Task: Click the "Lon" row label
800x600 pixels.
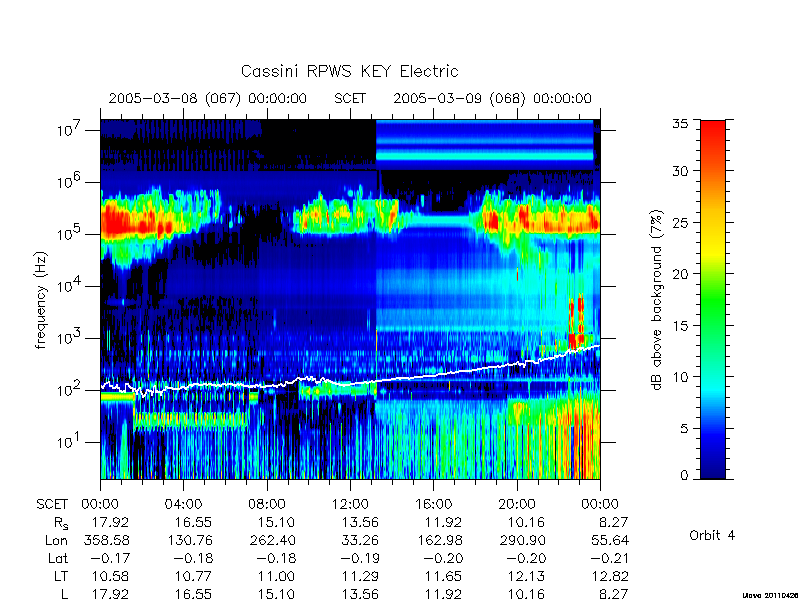Action: click(x=57, y=540)
